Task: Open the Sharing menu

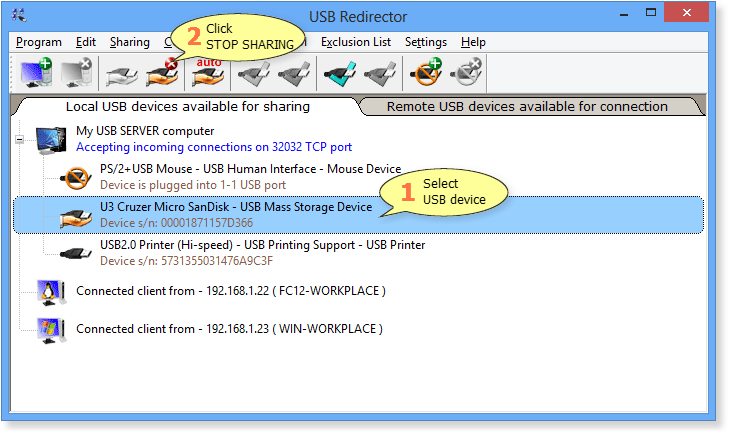Action: tap(130, 42)
